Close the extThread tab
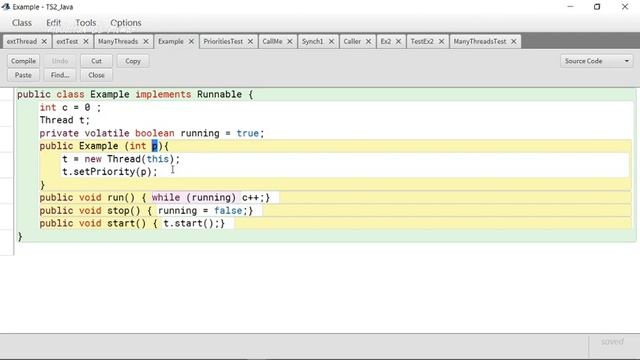 click(x=44, y=42)
